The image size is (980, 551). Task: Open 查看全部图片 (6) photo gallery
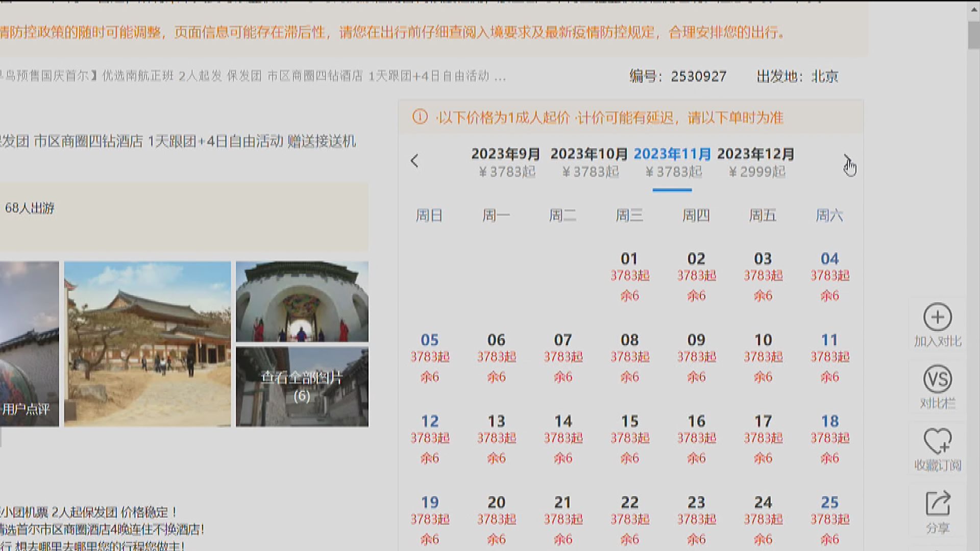click(x=302, y=387)
